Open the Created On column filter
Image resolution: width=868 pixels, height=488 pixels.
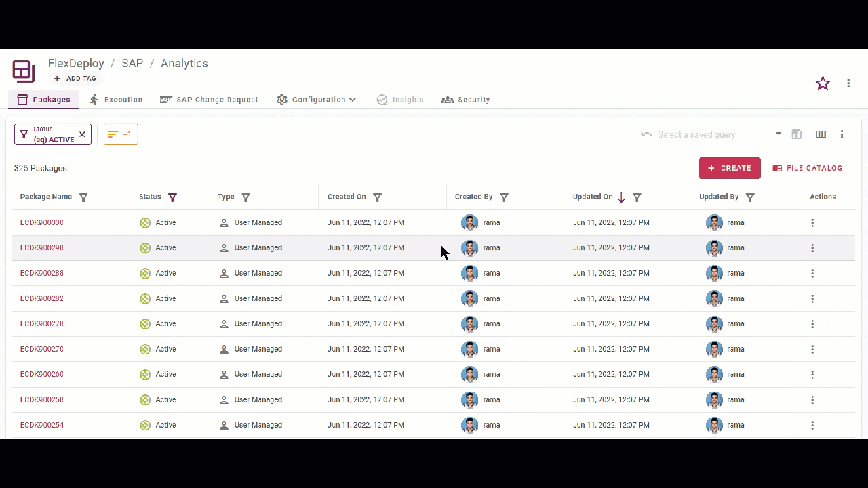(377, 197)
